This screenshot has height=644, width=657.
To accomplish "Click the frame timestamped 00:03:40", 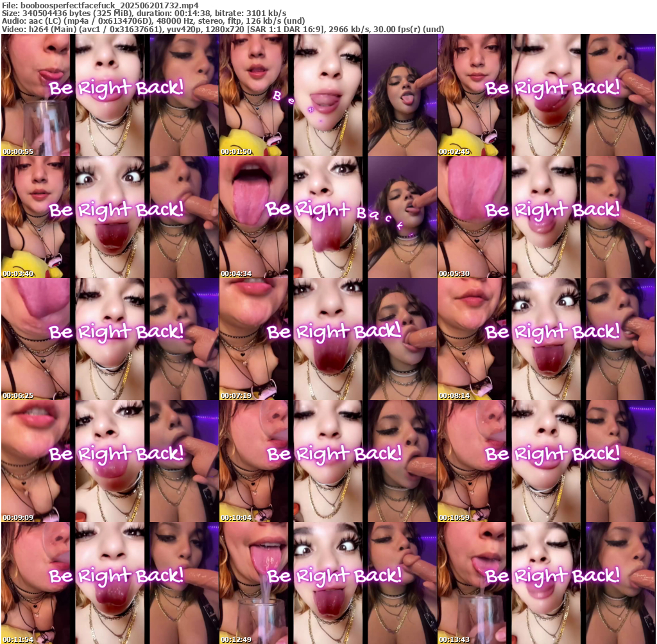I will tap(110, 217).
